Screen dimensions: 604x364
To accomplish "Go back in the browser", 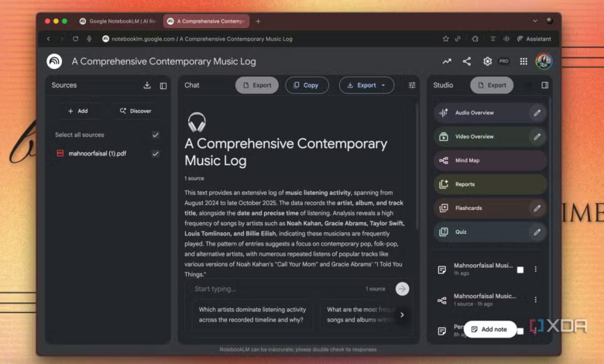I will (49, 39).
